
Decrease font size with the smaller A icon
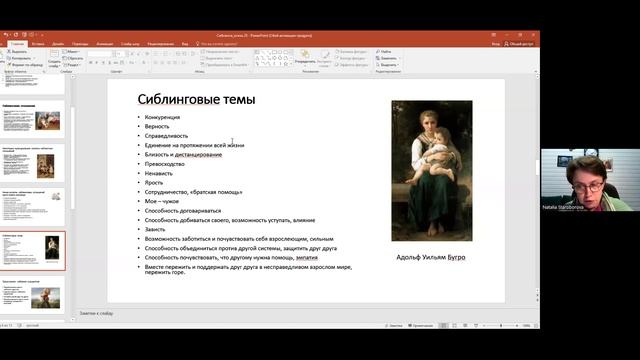pos(138,54)
